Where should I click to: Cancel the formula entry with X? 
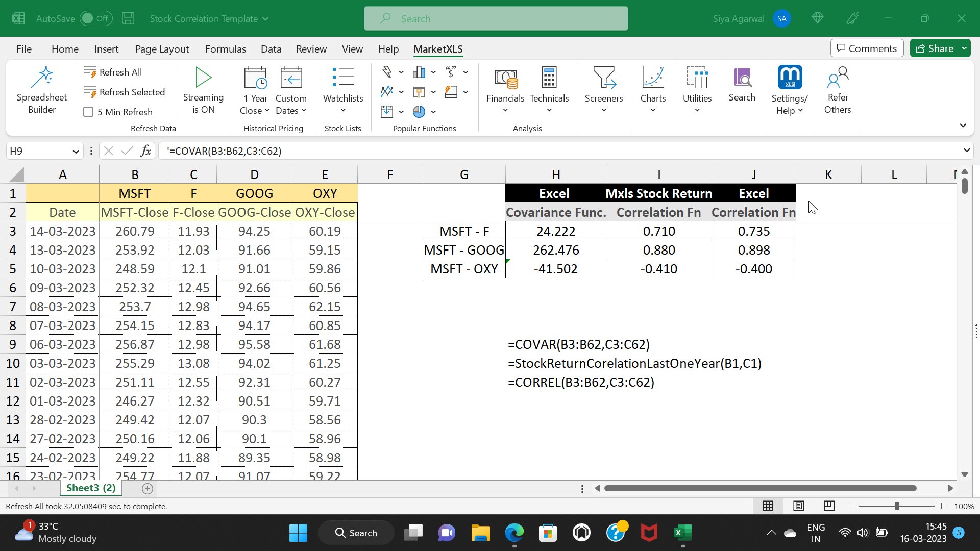[108, 151]
